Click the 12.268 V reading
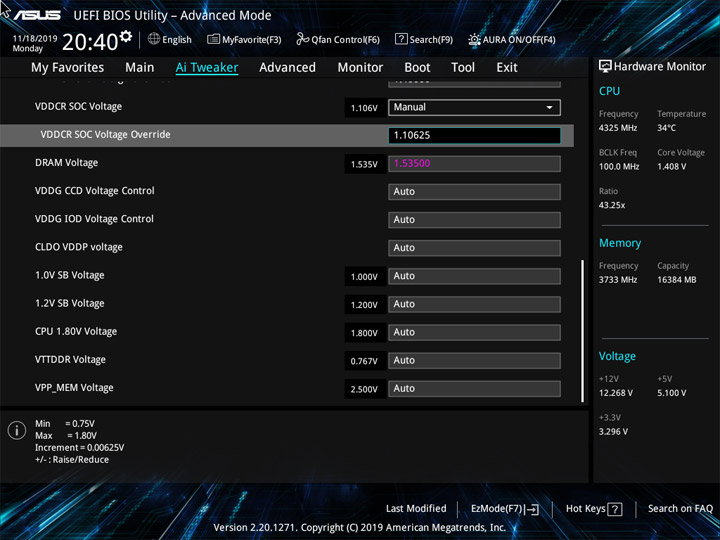Image resolution: width=720 pixels, height=540 pixels. pos(616,393)
